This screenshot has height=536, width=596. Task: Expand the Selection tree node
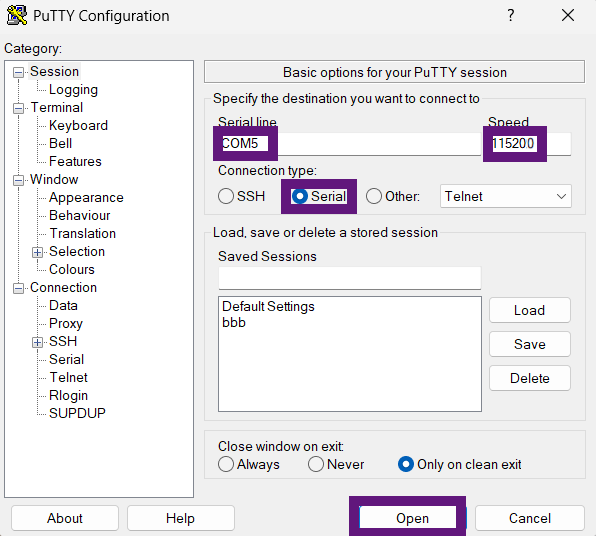click(x=37, y=252)
